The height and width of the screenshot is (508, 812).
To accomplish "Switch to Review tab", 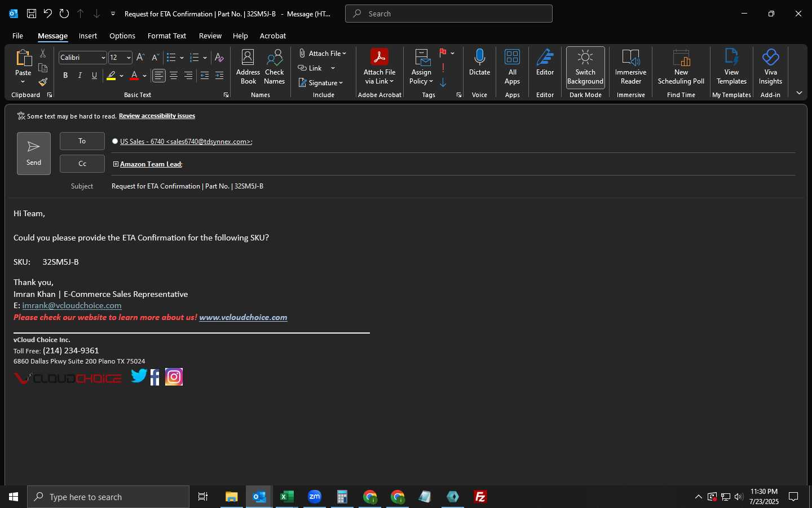I will point(210,36).
